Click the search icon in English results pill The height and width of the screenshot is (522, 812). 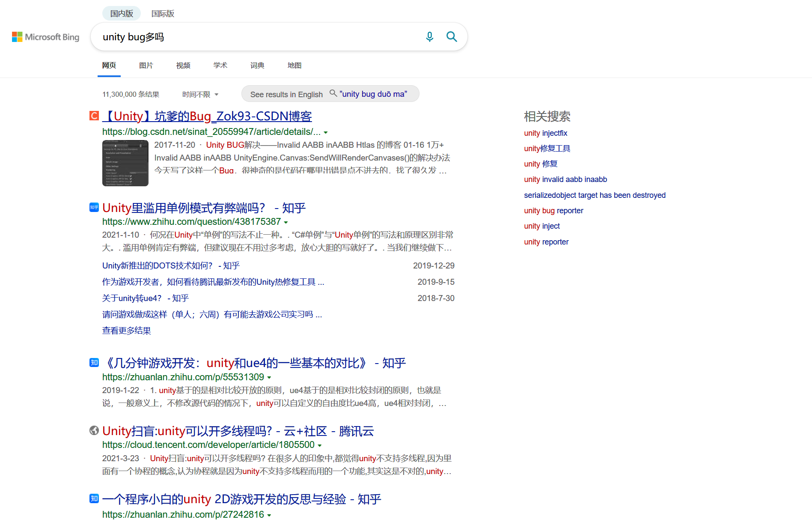pyautogui.click(x=333, y=93)
